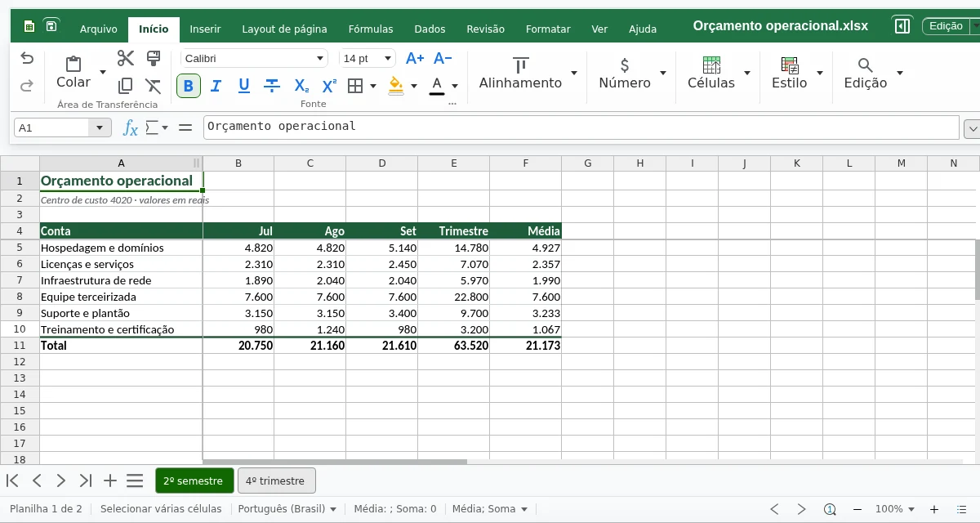Apply font color with underlined A

(437, 85)
